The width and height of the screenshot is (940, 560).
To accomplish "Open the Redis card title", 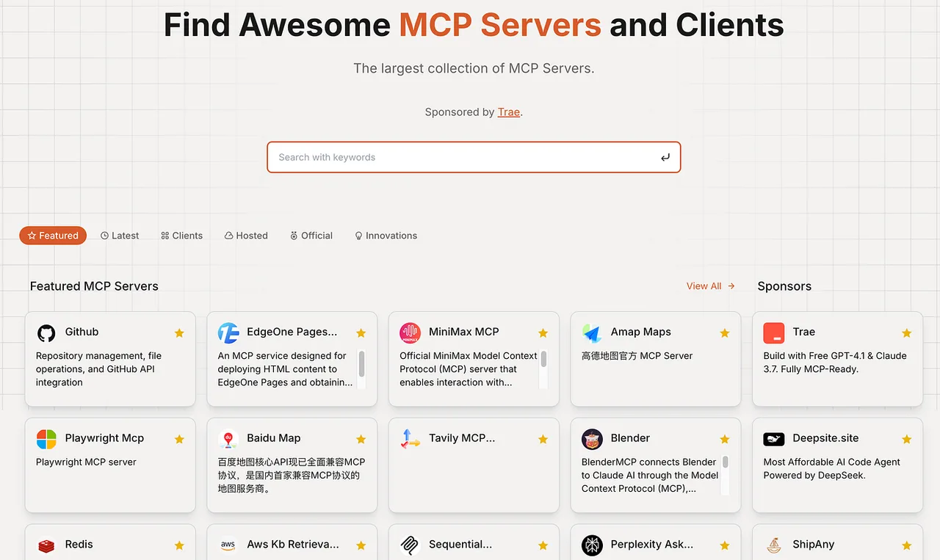I will click(79, 545).
